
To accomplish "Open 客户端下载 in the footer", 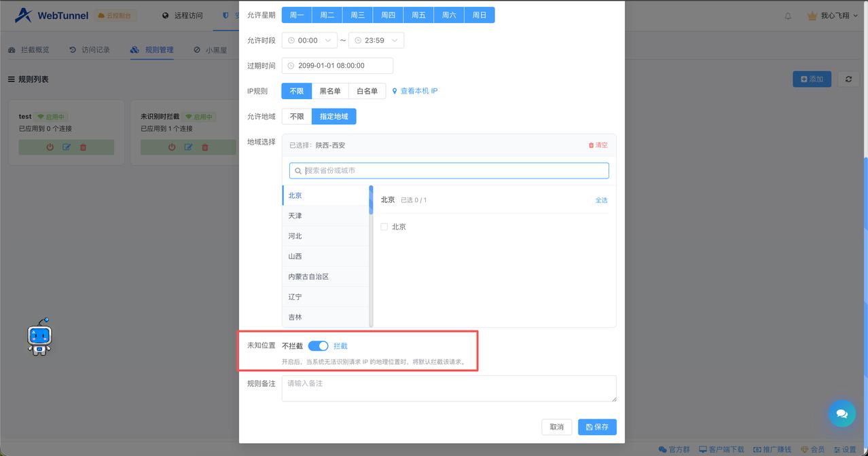I will pos(721,449).
